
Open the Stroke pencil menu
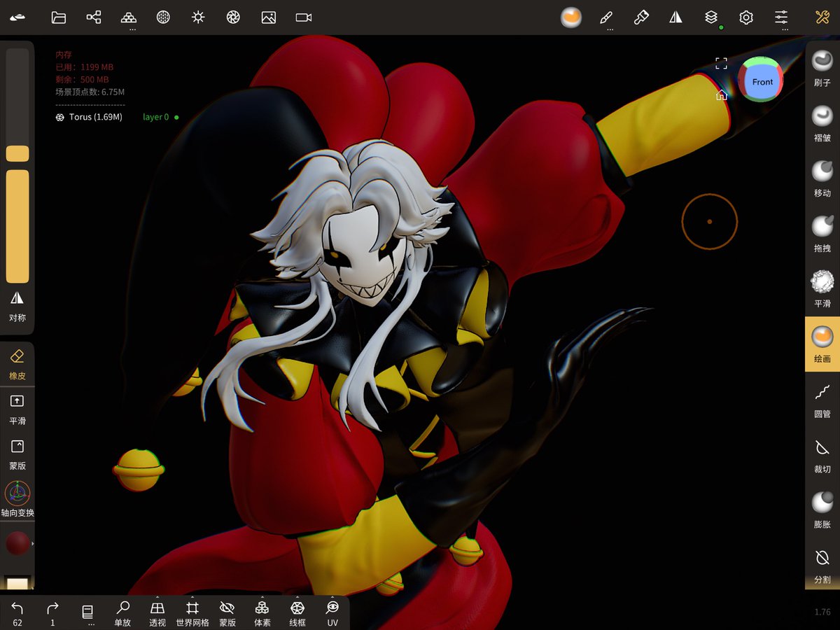606,17
